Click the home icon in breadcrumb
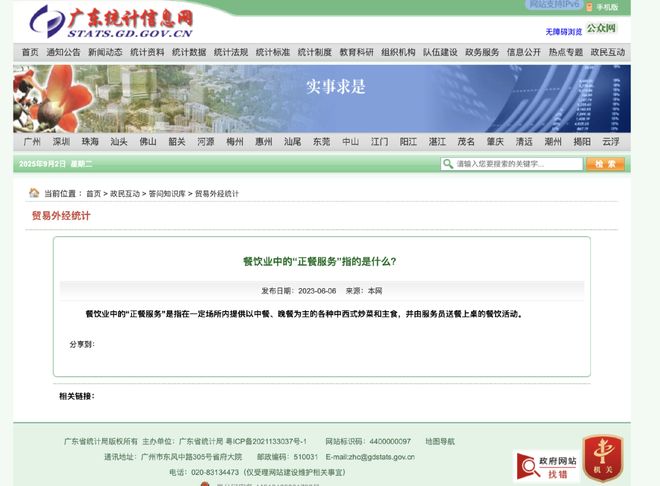This screenshot has width=660, height=486. click(x=34, y=193)
